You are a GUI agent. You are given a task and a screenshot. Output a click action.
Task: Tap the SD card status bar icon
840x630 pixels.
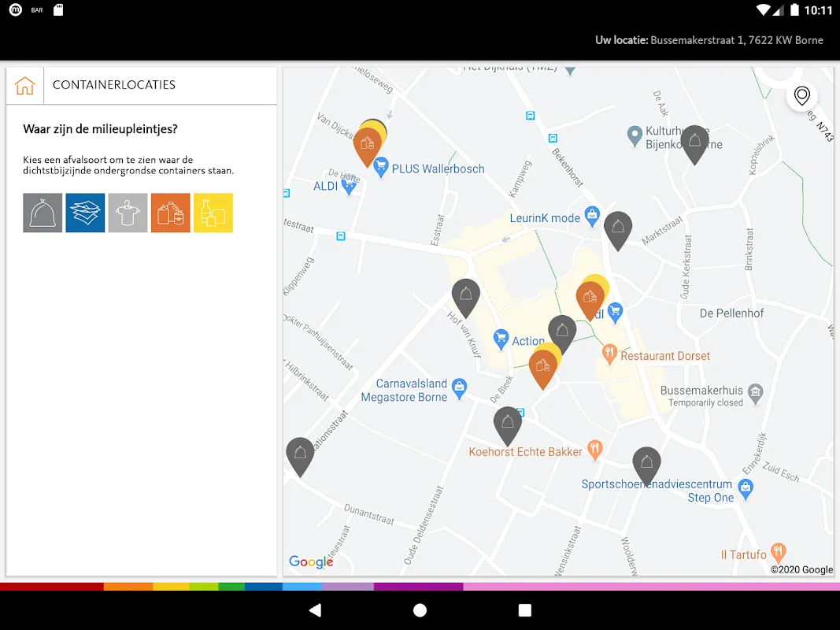[x=58, y=9]
